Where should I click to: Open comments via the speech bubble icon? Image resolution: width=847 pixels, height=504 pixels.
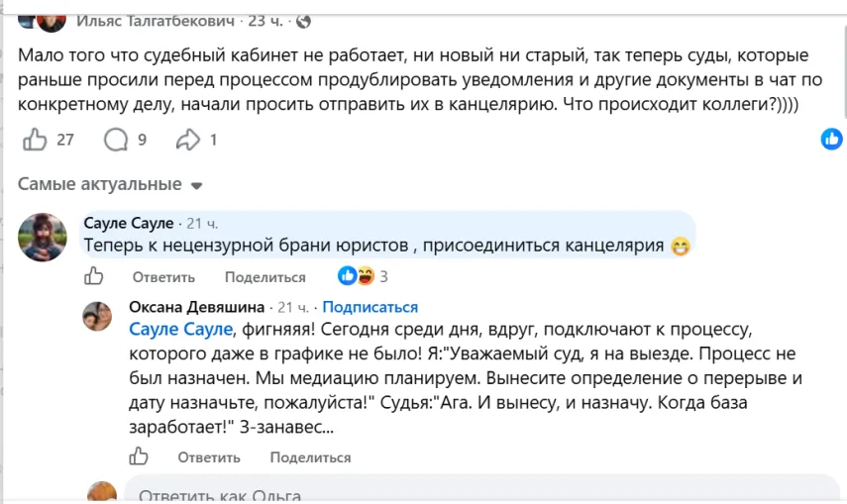[116, 140]
